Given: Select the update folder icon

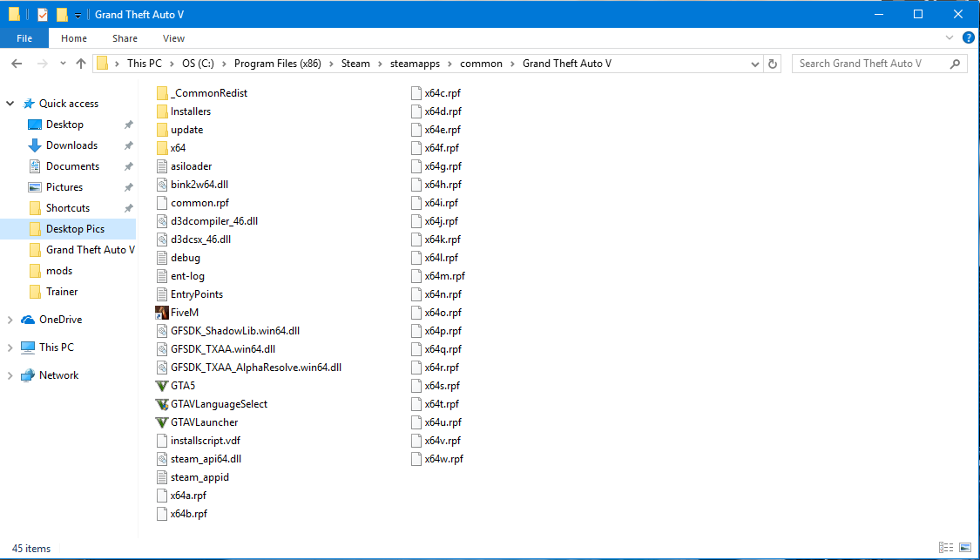Looking at the screenshot, I should point(162,130).
